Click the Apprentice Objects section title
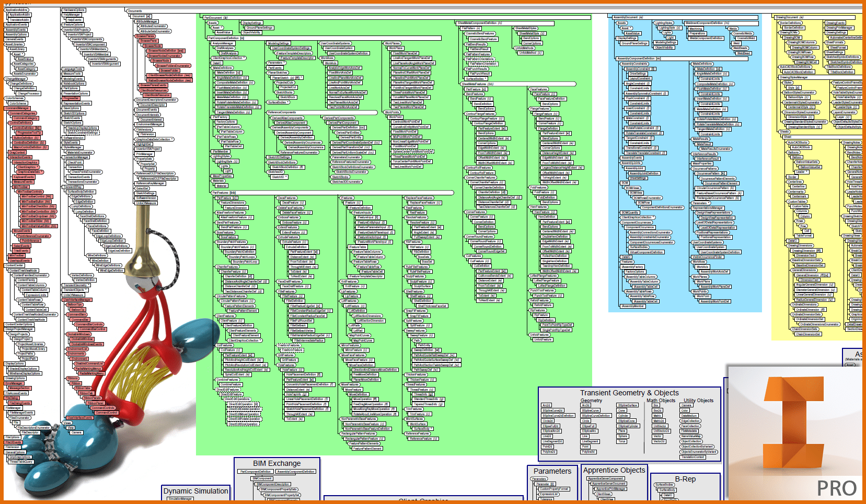 click(614, 470)
